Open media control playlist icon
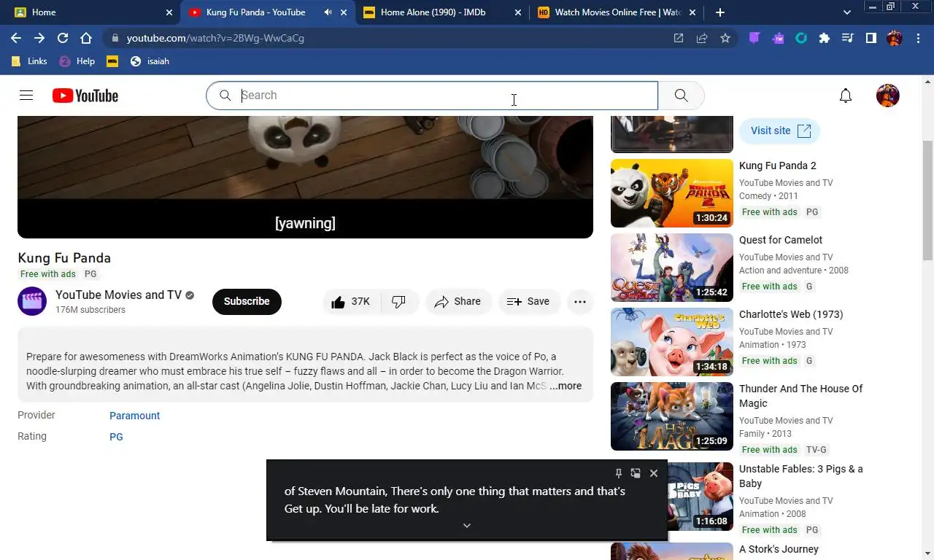The image size is (934, 560). tap(848, 38)
